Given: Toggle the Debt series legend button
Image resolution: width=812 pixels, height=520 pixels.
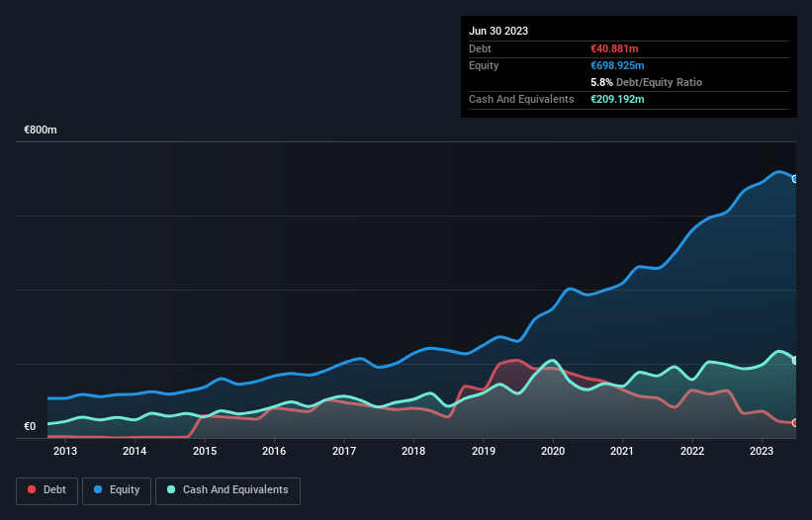Looking at the screenshot, I should pos(46,490).
